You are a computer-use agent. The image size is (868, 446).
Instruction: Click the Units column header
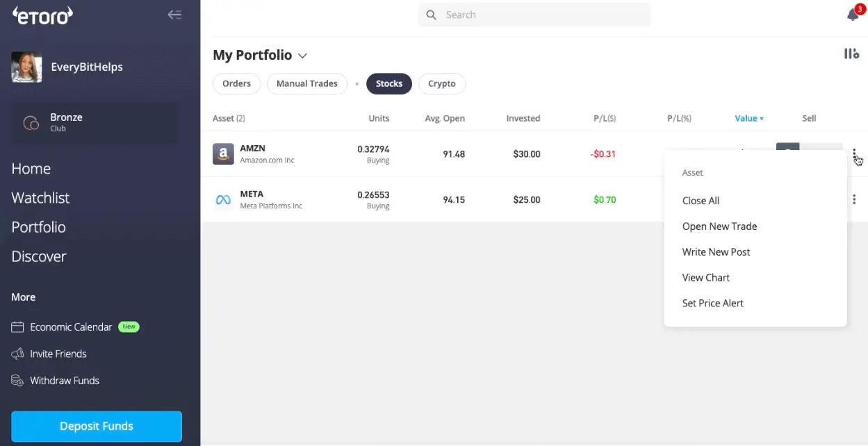click(x=379, y=118)
